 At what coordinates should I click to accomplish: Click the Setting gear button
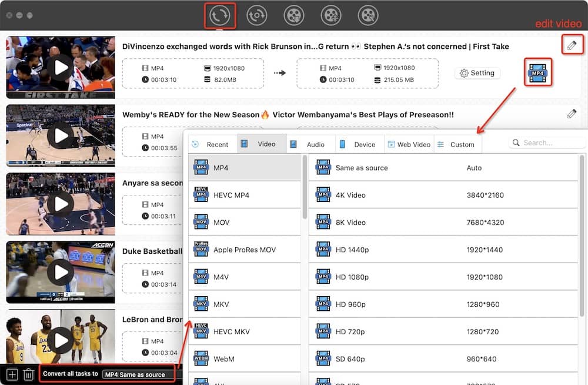point(477,72)
